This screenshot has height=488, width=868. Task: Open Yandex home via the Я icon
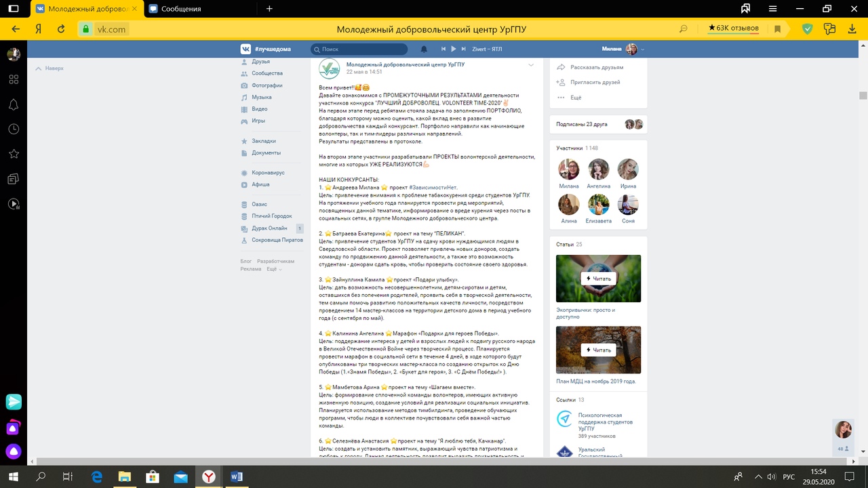(x=39, y=29)
